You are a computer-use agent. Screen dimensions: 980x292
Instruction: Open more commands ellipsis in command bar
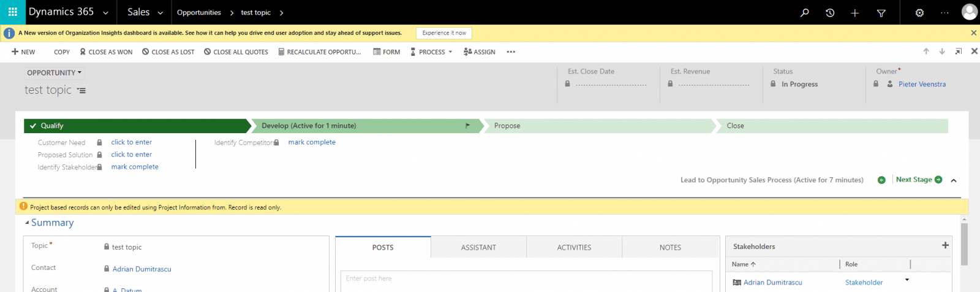[x=511, y=52]
